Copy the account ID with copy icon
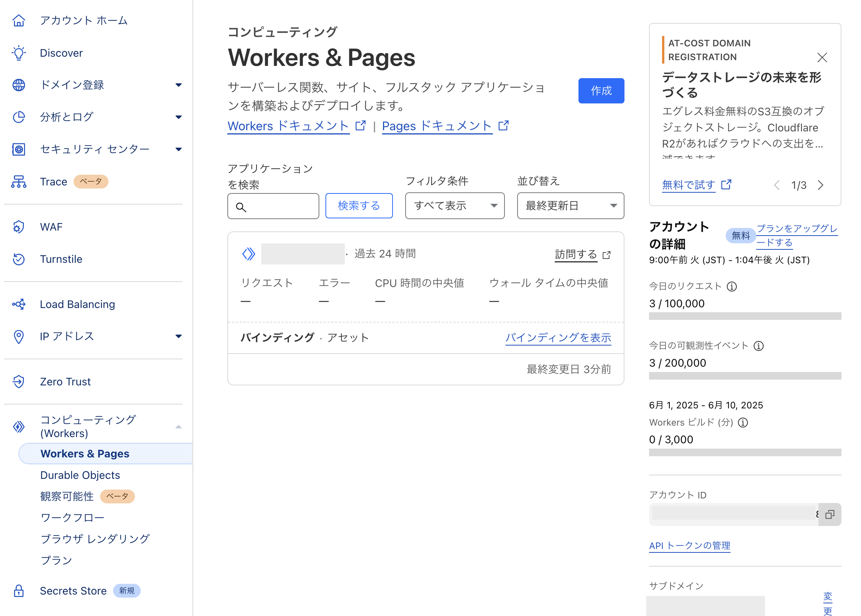 (830, 514)
